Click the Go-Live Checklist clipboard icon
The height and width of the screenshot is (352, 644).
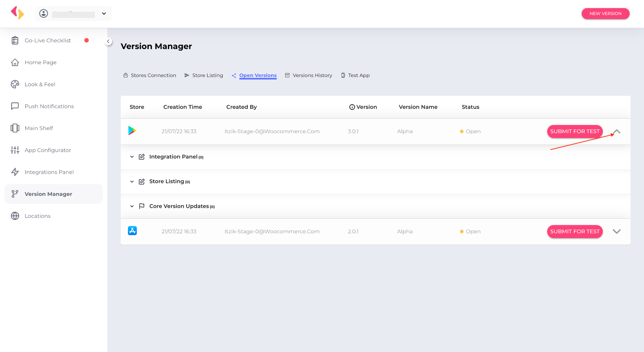tap(15, 40)
